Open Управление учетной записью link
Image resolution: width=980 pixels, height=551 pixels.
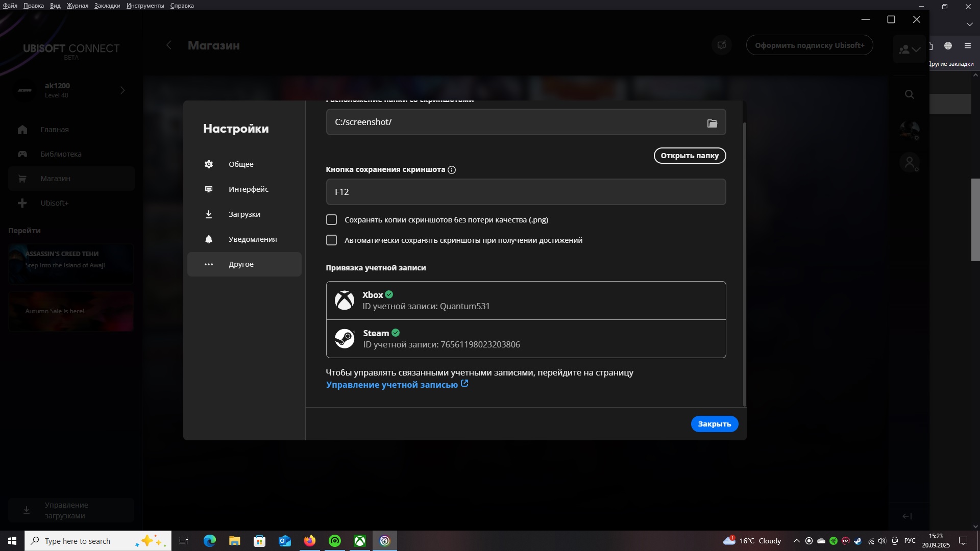(392, 385)
